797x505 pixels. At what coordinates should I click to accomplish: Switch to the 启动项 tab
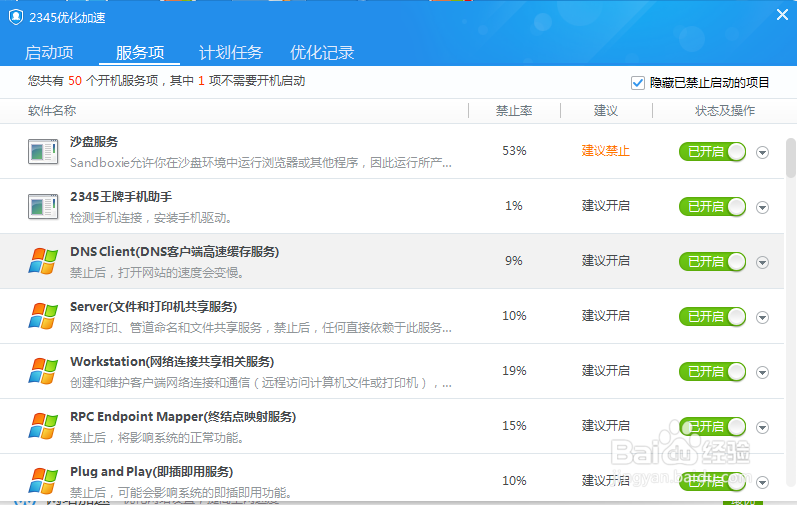click(49, 53)
